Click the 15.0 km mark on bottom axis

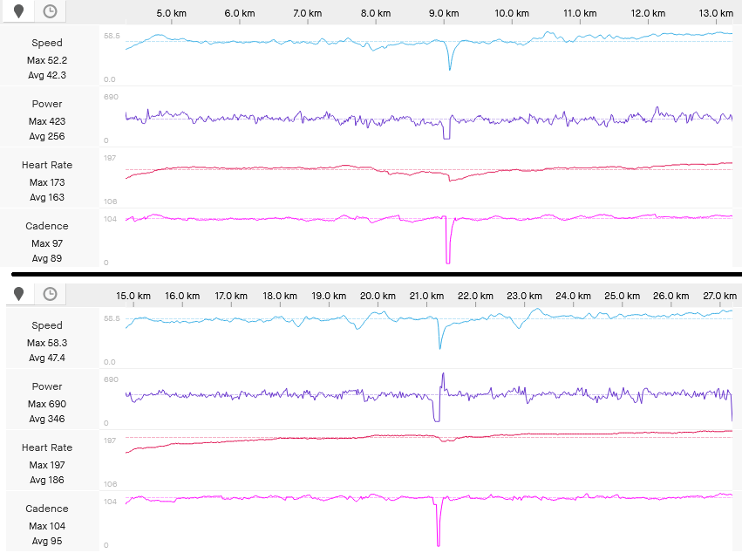point(133,297)
